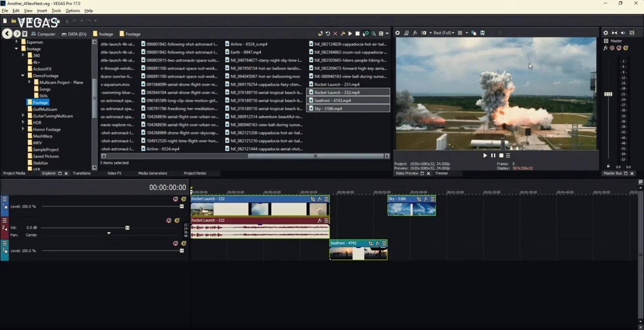644x330 pixels.
Task: Expand Multicam Project - Plane folder
Action: (29, 82)
